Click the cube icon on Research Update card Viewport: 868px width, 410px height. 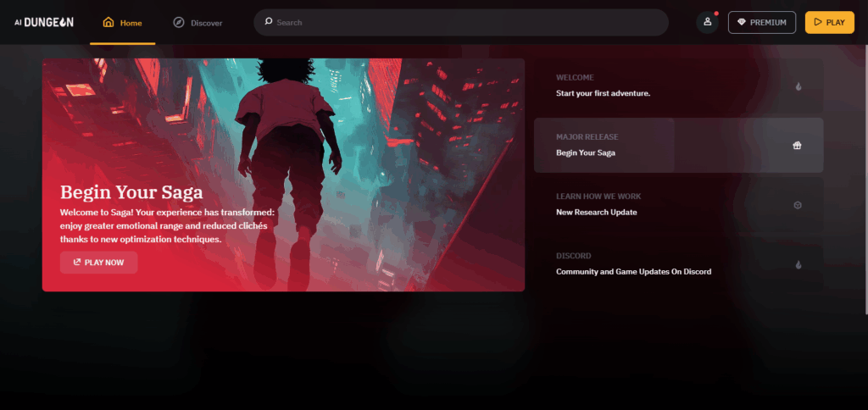[798, 205]
